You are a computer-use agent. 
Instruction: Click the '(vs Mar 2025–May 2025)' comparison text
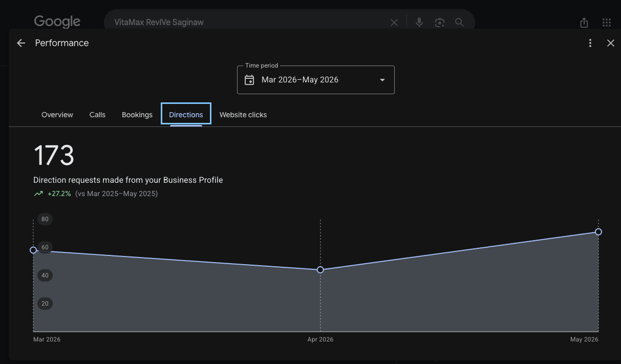tap(116, 194)
